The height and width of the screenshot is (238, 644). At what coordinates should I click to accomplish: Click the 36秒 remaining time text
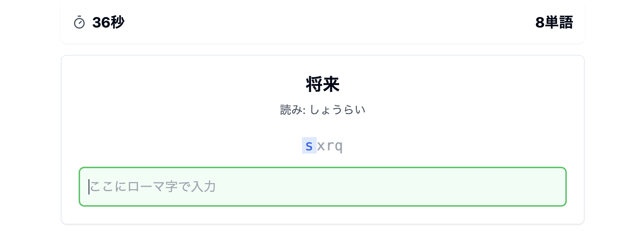[x=108, y=22]
